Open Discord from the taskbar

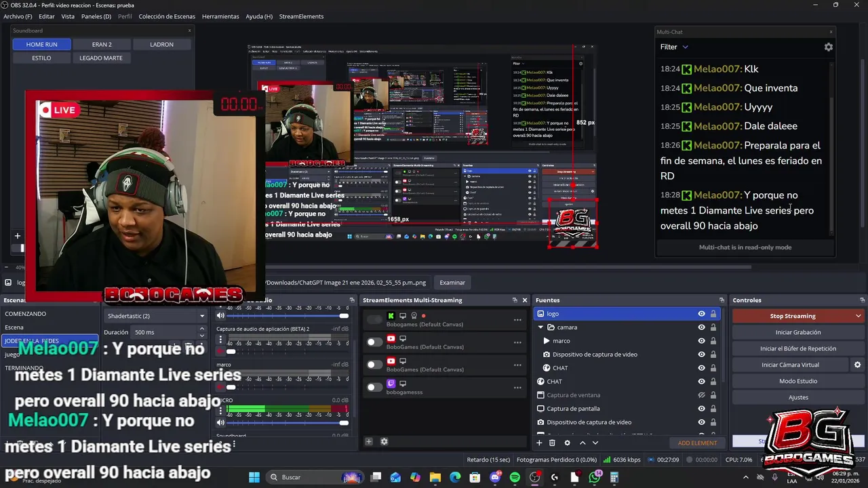[x=495, y=477]
